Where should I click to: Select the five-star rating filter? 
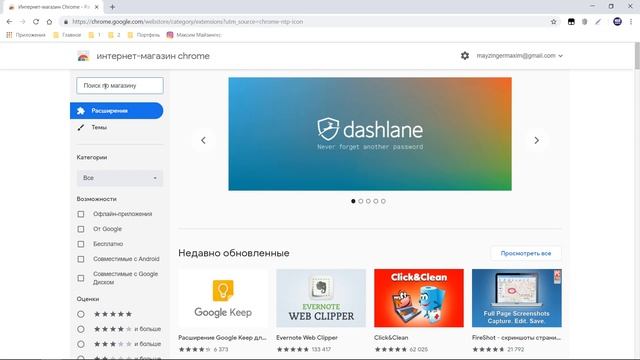[81, 314]
